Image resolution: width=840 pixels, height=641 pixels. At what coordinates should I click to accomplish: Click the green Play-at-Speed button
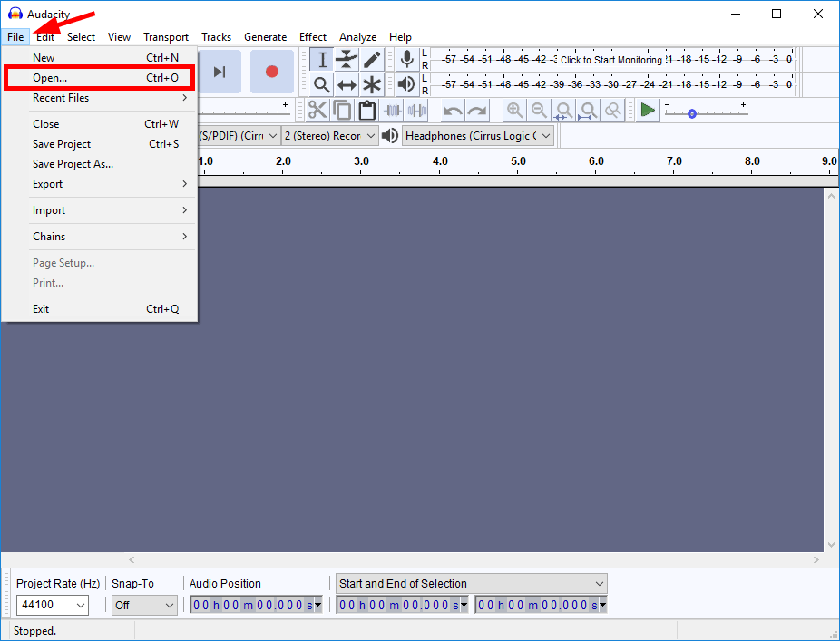tap(648, 111)
